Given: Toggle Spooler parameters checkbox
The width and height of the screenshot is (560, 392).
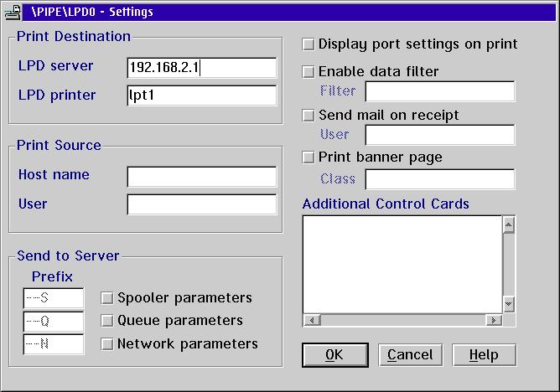Looking at the screenshot, I should point(107,297).
